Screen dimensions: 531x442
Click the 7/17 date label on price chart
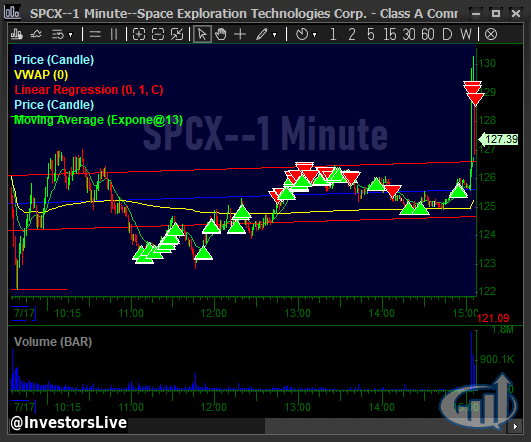pyautogui.click(x=24, y=313)
